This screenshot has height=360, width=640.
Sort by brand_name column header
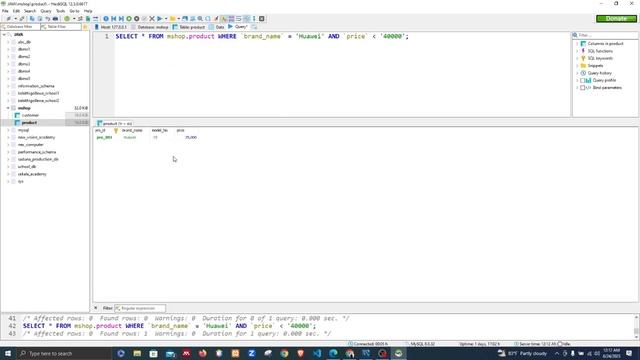[x=132, y=131]
